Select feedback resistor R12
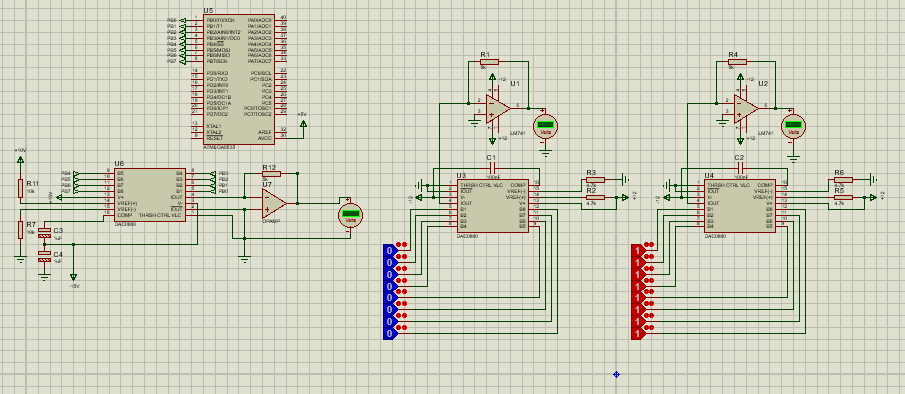The image size is (905, 394). click(x=271, y=173)
